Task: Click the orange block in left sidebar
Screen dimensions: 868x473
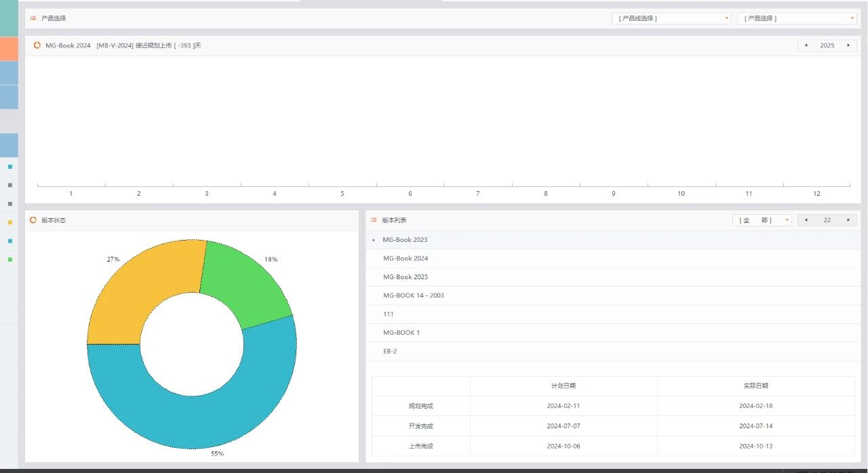Action: [9, 49]
